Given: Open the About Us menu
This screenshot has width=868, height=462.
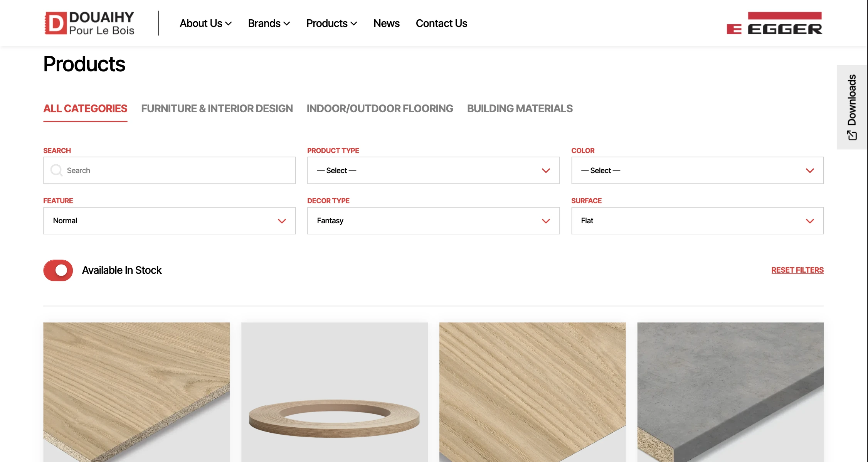Looking at the screenshot, I should coord(205,24).
